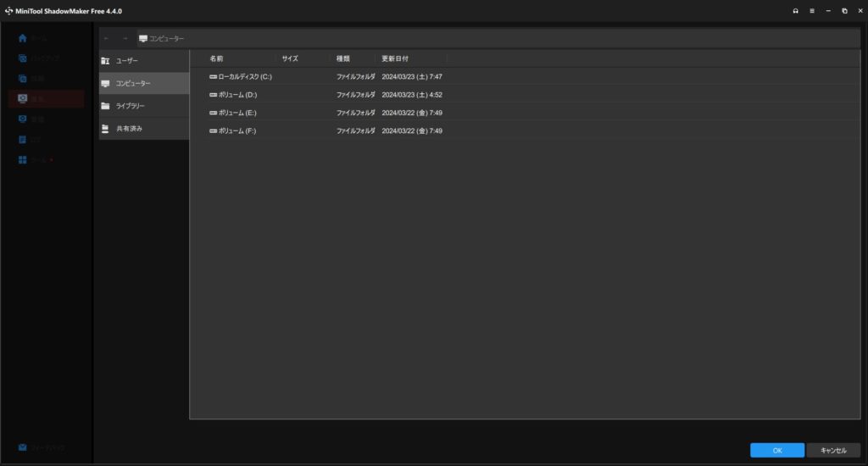Select the ローカルディスク (C:) drive
Viewport: 868px width, 466px height.
(244, 77)
